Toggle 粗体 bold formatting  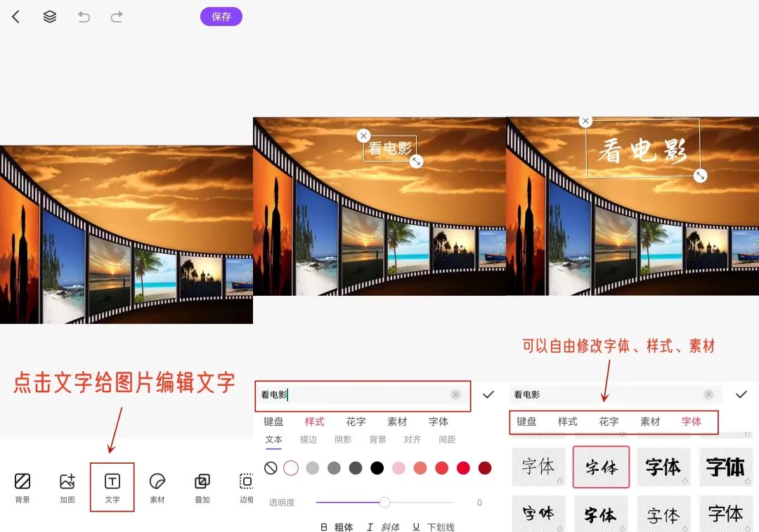337,527
